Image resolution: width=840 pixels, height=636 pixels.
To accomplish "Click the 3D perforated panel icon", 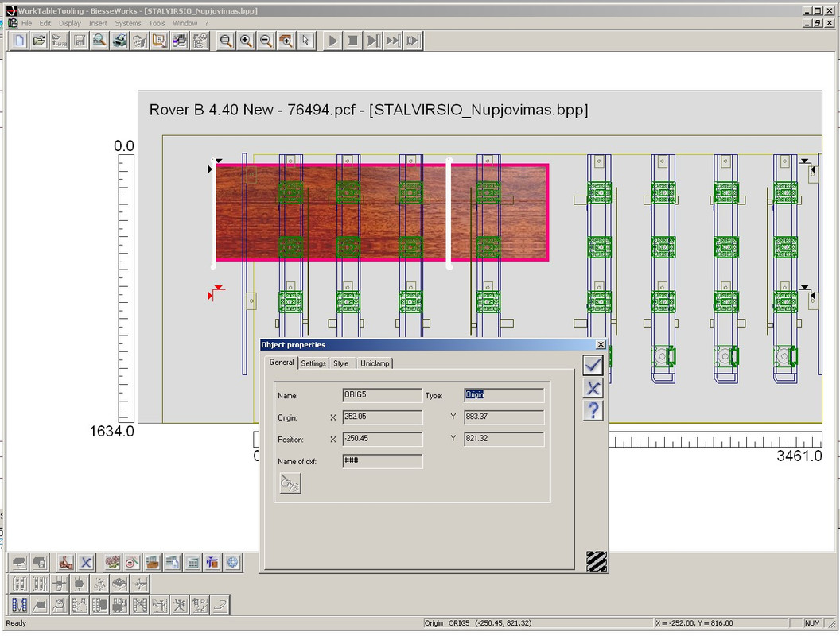I will 119,584.
